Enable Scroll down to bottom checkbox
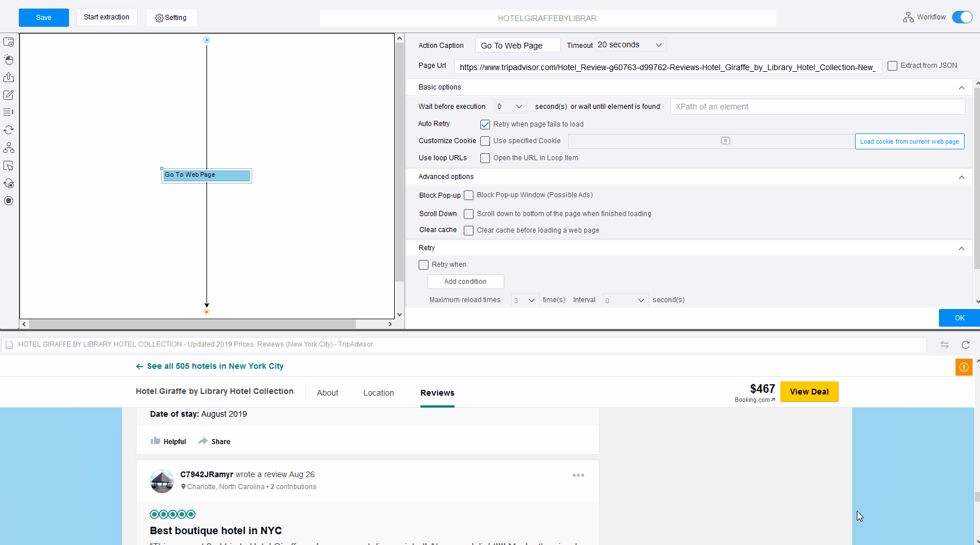 pyautogui.click(x=468, y=214)
